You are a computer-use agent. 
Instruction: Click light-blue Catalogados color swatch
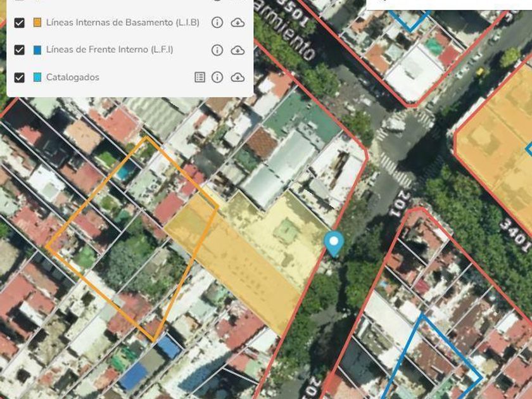(x=37, y=77)
